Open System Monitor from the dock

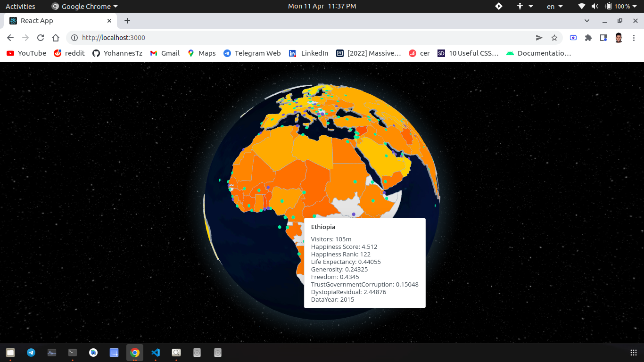52,352
